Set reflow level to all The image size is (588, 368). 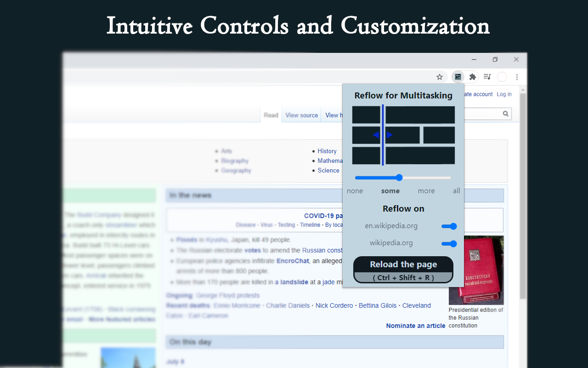click(x=456, y=191)
